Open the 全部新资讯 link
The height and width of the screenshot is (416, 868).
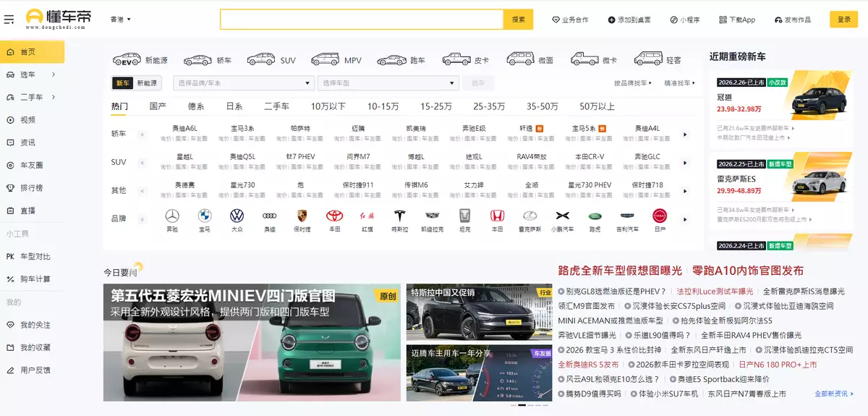(833, 394)
